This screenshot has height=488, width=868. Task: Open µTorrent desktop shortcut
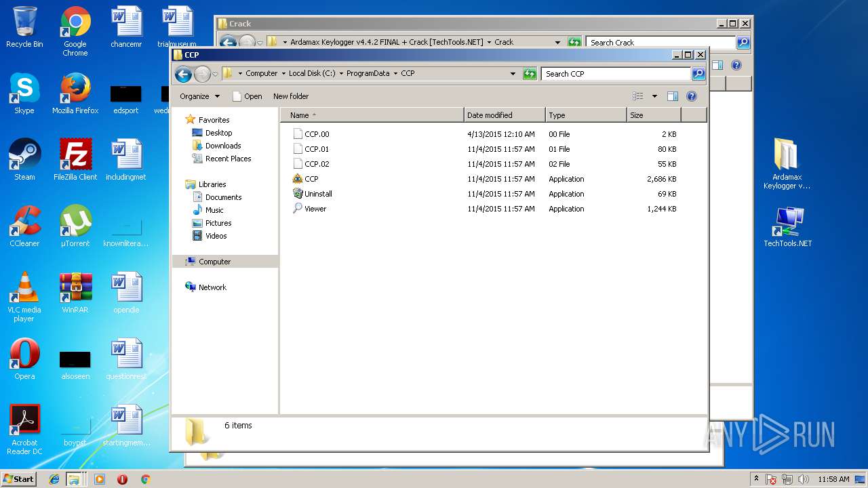tap(75, 226)
